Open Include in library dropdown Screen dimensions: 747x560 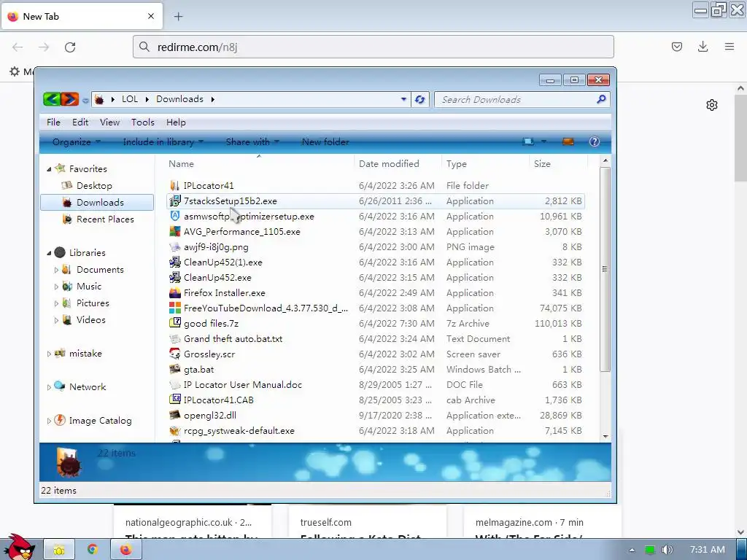point(163,141)
